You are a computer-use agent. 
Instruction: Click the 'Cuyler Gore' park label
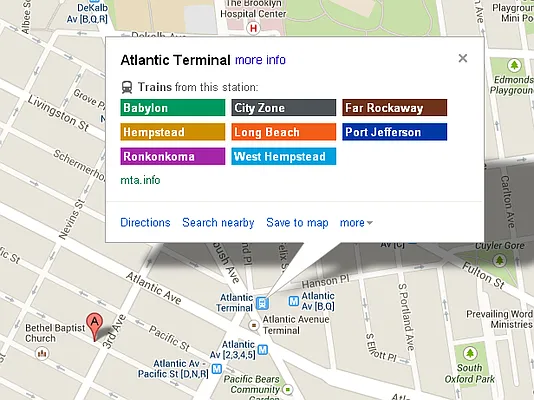[x=500, y=245]
